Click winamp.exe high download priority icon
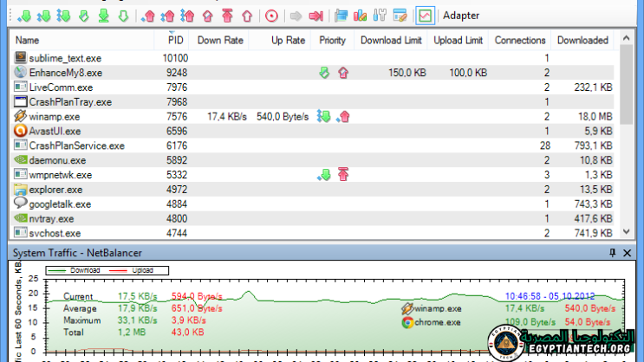Viewport: 644px width, 362px height. (323, 117)
